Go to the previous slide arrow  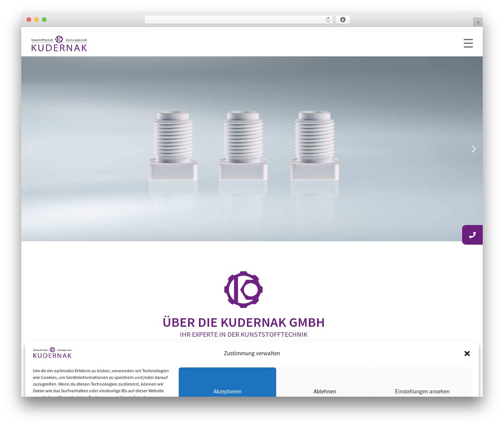pyautogui.click(x=30, y=149)
